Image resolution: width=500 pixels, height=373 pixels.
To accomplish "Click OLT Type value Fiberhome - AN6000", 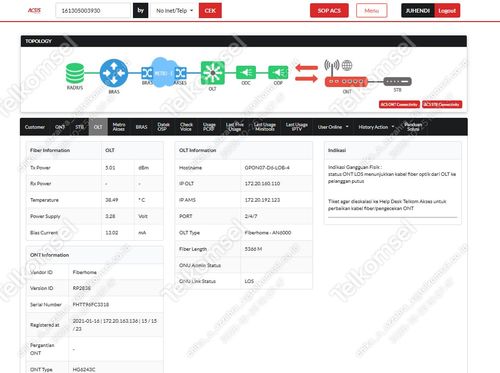I will pos(268,233).
